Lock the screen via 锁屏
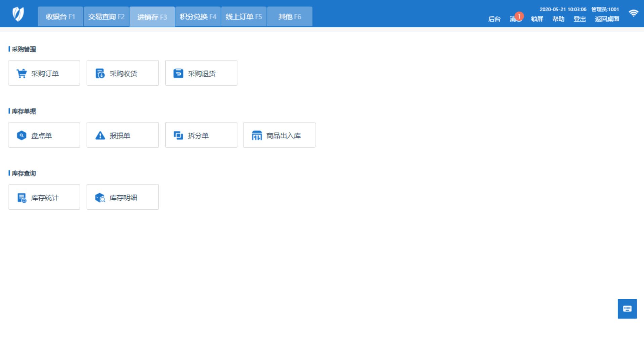 pos(536,19)
